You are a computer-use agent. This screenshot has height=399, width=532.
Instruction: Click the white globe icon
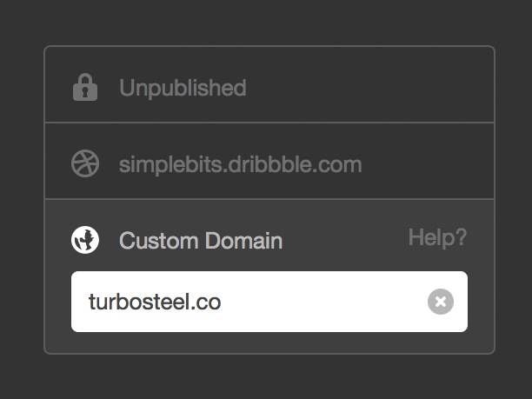pyautogui.click(x=85, y=240)
